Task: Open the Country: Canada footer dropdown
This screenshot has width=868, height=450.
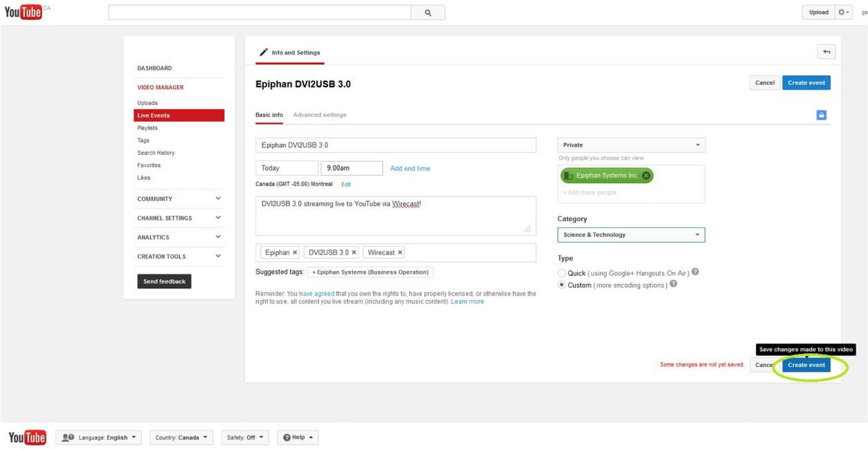Action: click(181, 438)
